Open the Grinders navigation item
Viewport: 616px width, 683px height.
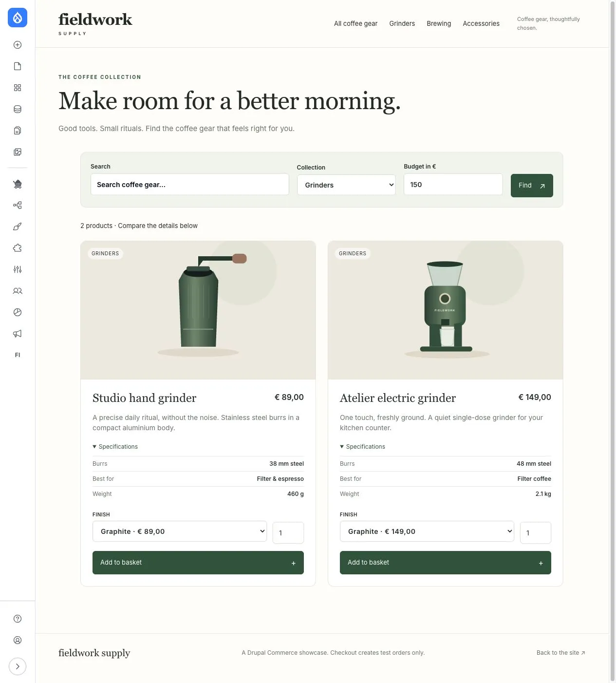(x=402, y=23)
